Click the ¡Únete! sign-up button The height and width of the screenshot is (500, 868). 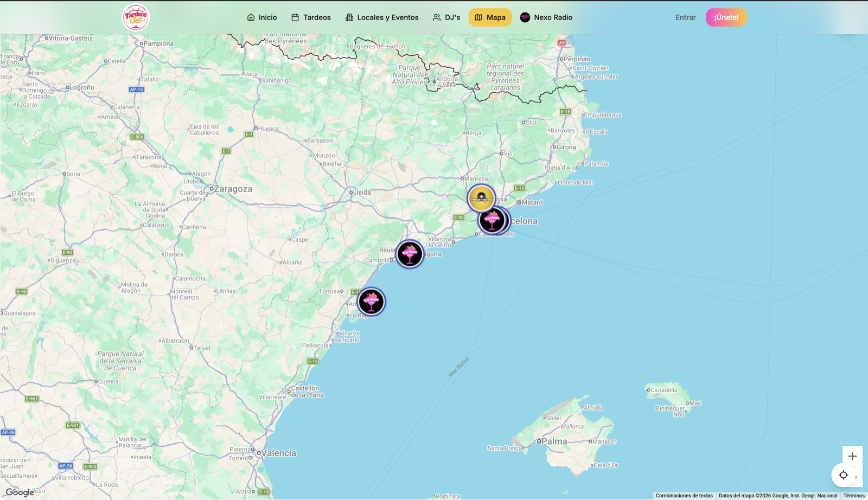coord(726,17)
